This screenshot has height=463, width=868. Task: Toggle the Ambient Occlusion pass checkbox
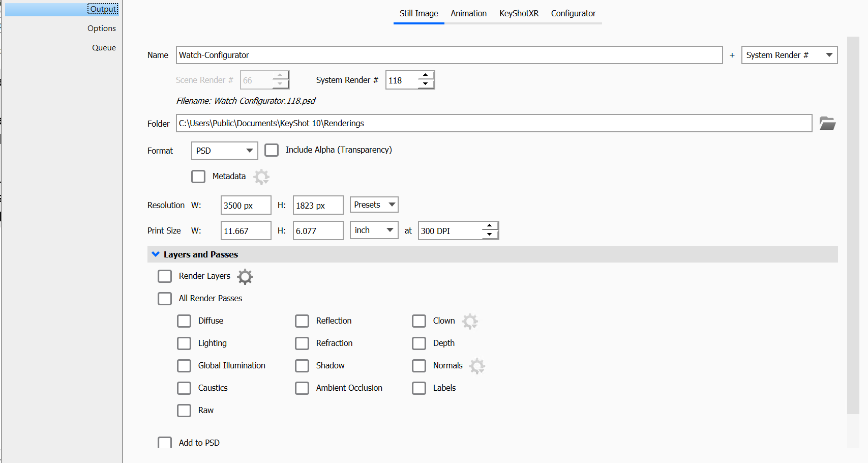pos(302,388)
